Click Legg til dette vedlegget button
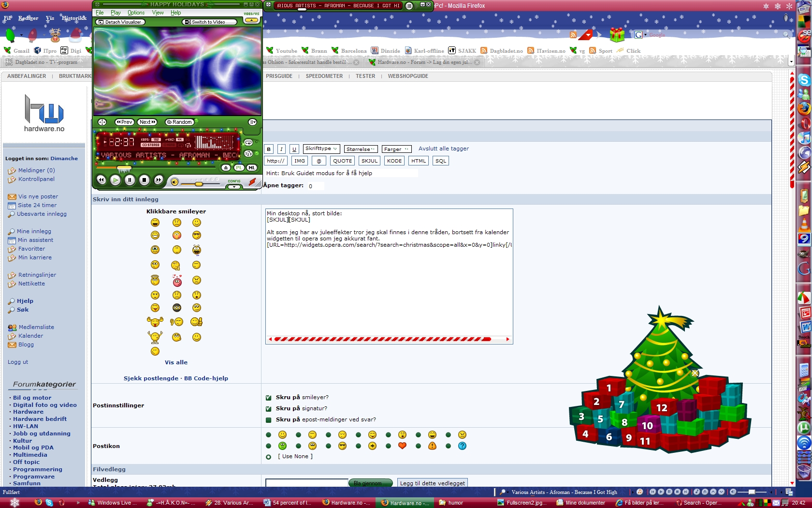Viewport: 812px width, 508px height. [x=433, y=483]
